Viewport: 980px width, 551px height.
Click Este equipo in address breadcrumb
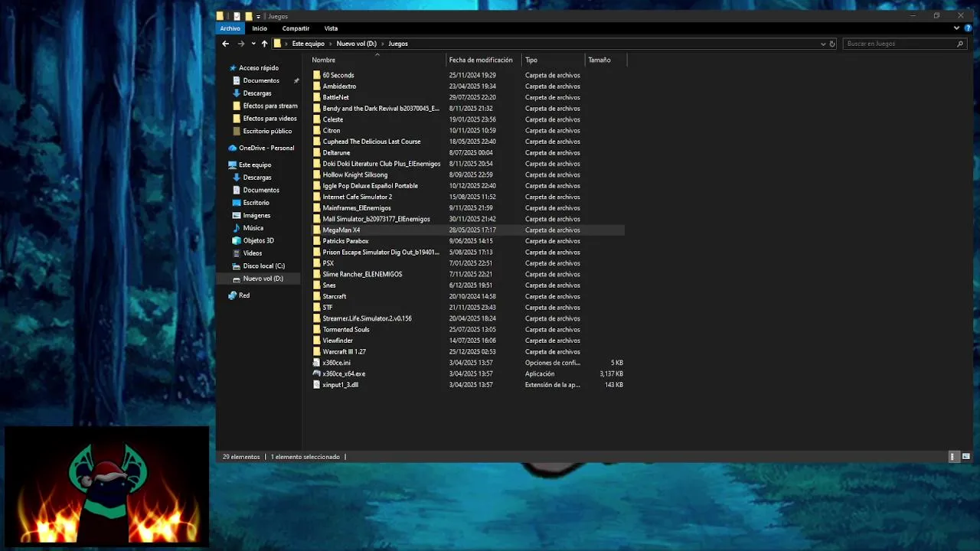click(x=309, y=44)
